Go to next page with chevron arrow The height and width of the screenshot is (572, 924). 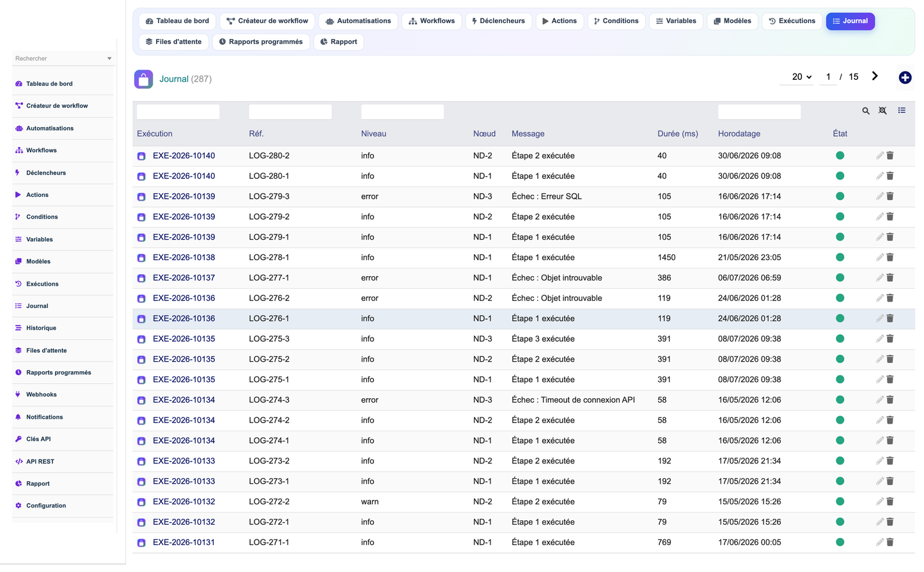coord(875,76)
